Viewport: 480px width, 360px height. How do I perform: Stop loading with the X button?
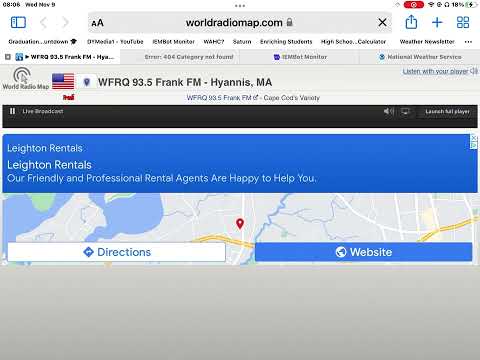[383, 22]
